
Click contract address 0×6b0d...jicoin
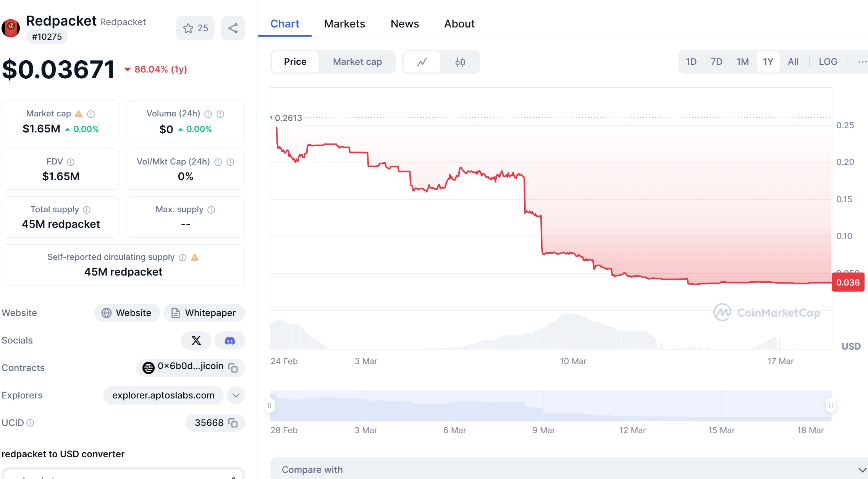click(191, 366)
